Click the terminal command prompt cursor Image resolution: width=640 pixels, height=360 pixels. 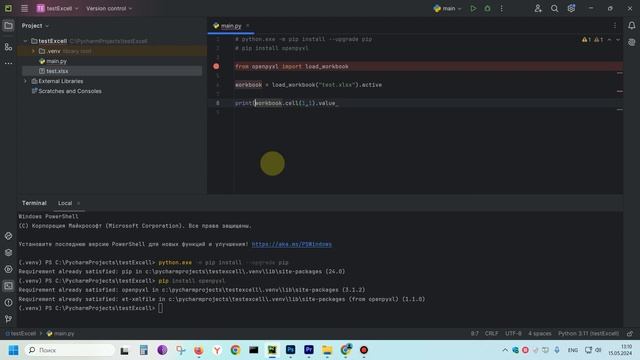point(160,308)
